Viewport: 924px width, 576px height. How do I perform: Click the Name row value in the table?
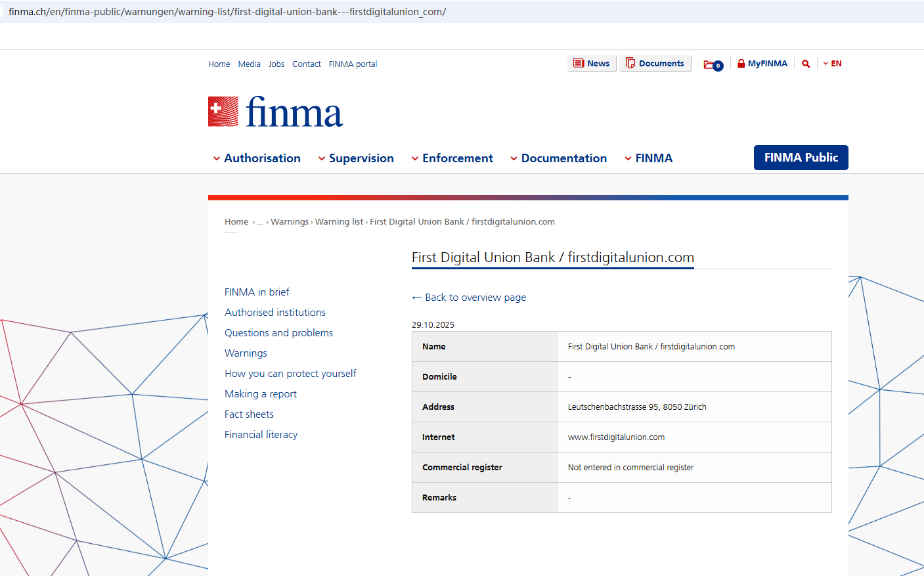[651, 347]
